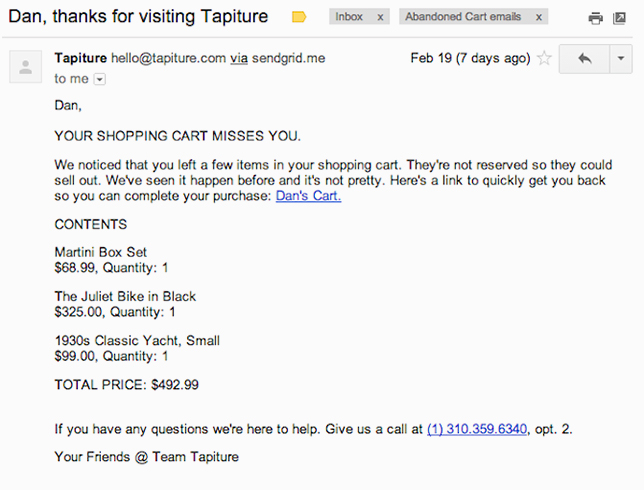Click the hello@tapiture.com sender address

click(x=168, y=58)
